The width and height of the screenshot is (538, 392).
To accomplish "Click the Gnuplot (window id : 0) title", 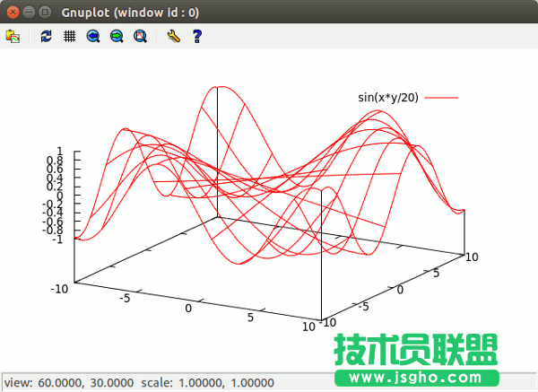I will coord(130,13).
